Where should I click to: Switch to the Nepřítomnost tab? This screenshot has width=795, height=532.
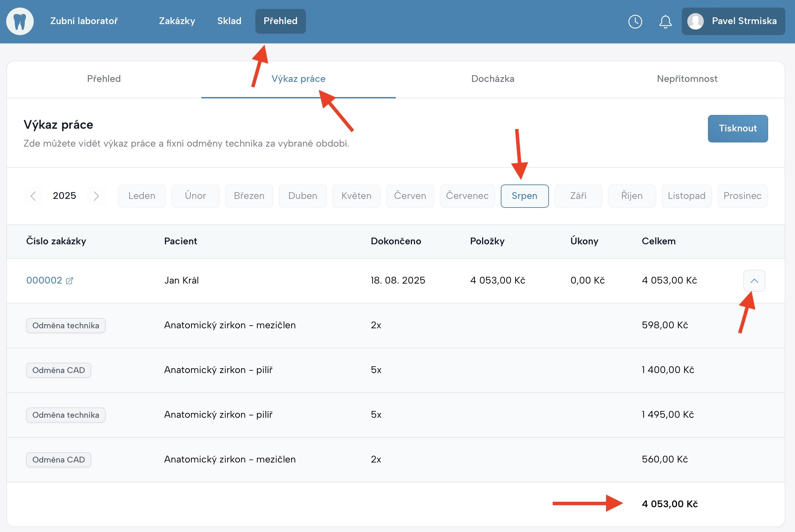(x=687, y=79)
